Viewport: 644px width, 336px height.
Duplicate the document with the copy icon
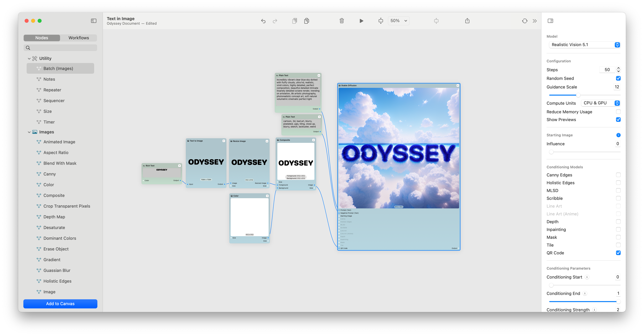pos(306,21)
